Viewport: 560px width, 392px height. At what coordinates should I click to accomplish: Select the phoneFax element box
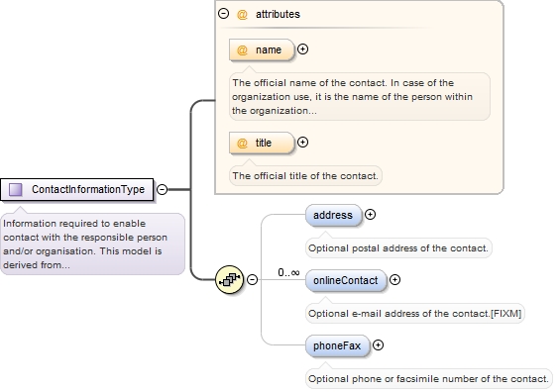click(338, 345)
